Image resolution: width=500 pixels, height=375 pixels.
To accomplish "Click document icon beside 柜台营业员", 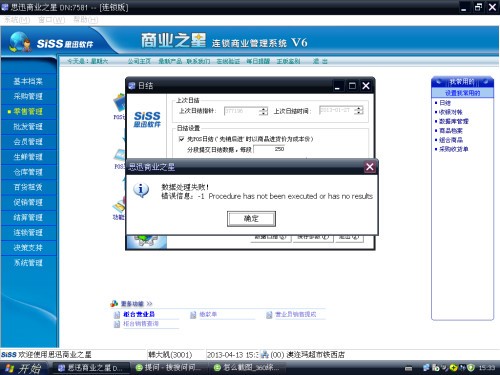I will click(117, 315).
